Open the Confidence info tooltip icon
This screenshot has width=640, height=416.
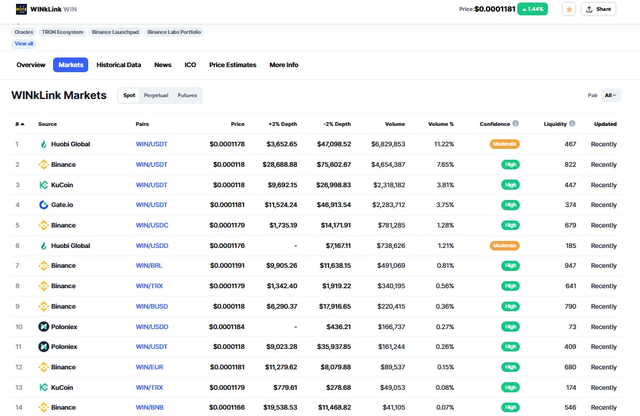pyautogui.click(x=516, y=123)
